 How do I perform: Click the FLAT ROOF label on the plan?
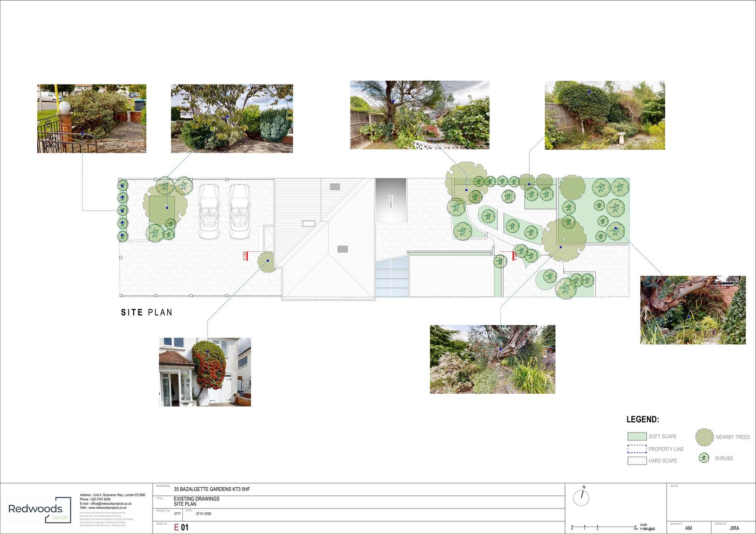390,200
